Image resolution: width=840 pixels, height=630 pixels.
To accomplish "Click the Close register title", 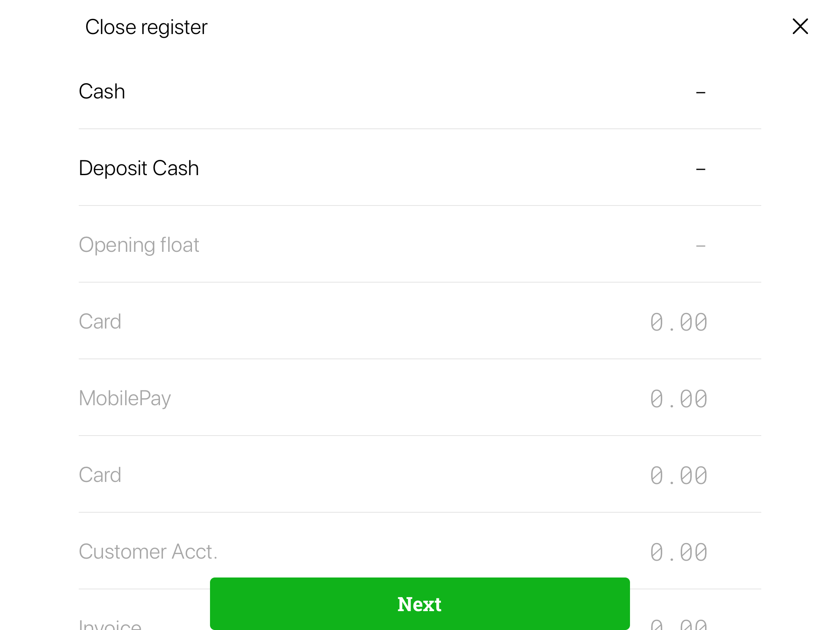I will pos(146,27).
